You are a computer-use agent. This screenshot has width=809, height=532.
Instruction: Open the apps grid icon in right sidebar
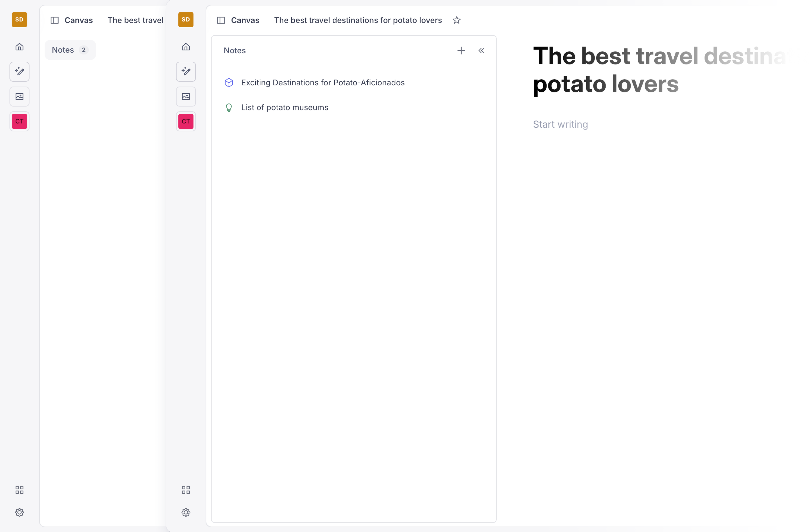point(186,489)
